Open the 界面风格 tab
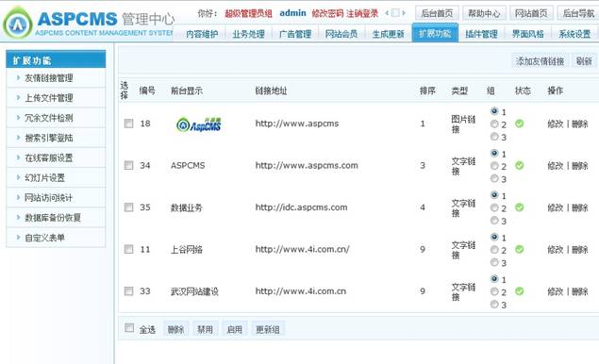This screenshot has width=599, height=364. [x=528, y=34]
